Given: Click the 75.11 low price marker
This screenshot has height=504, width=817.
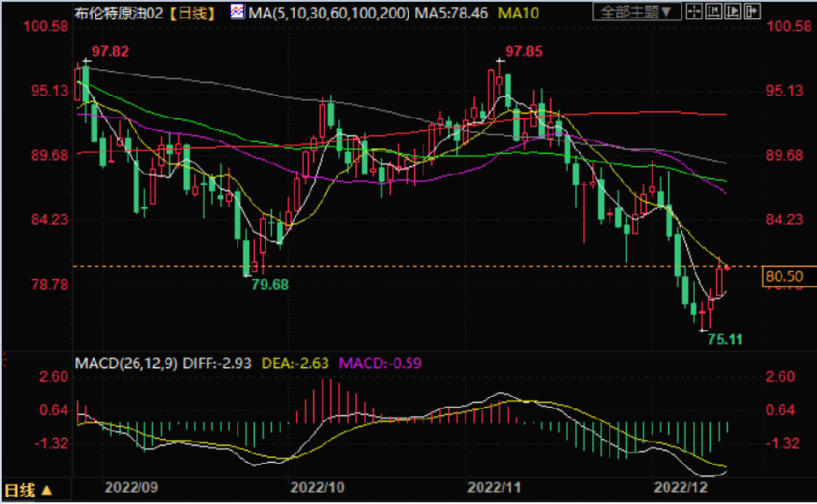Looking at the screenshot, I should pos(725,339).
